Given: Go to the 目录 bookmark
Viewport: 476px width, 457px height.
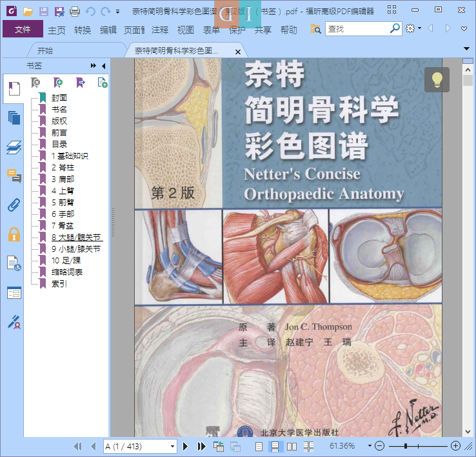Looking at the screenshot, I should click(x=59, y=145).
